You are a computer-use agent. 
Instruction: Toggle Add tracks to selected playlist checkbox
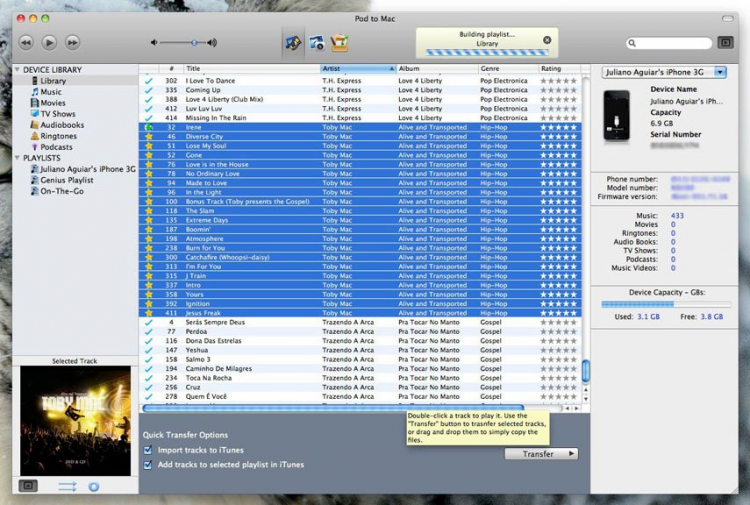[148, 464]
